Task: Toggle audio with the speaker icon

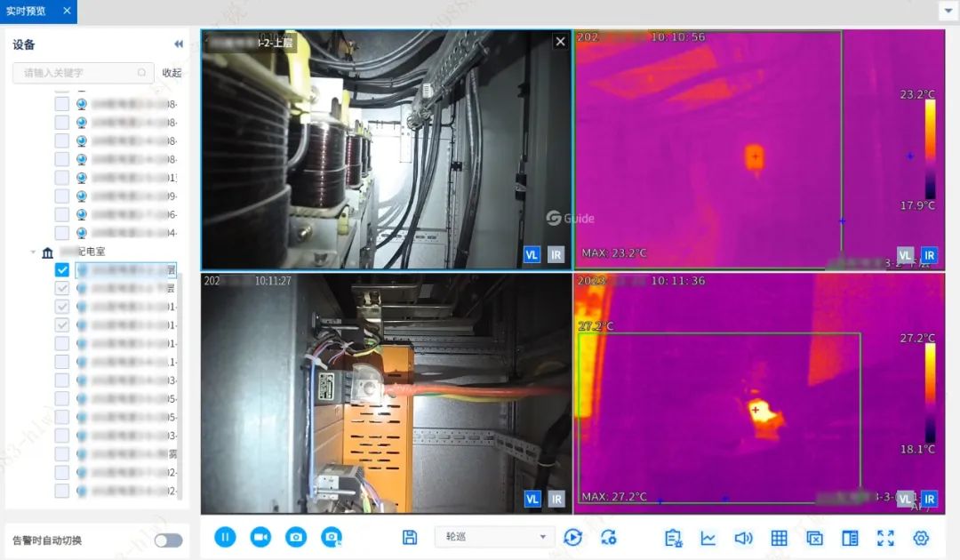Action: coord(743,538)
